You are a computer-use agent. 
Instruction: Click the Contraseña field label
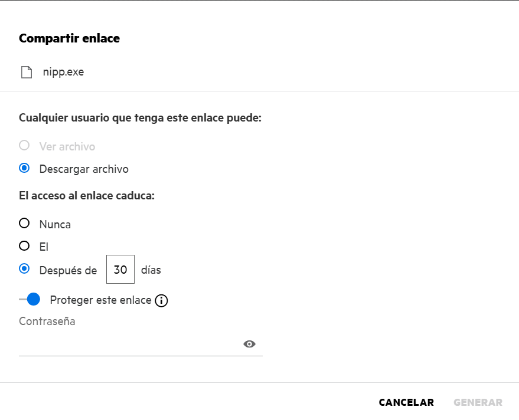[x=47, y=321]
